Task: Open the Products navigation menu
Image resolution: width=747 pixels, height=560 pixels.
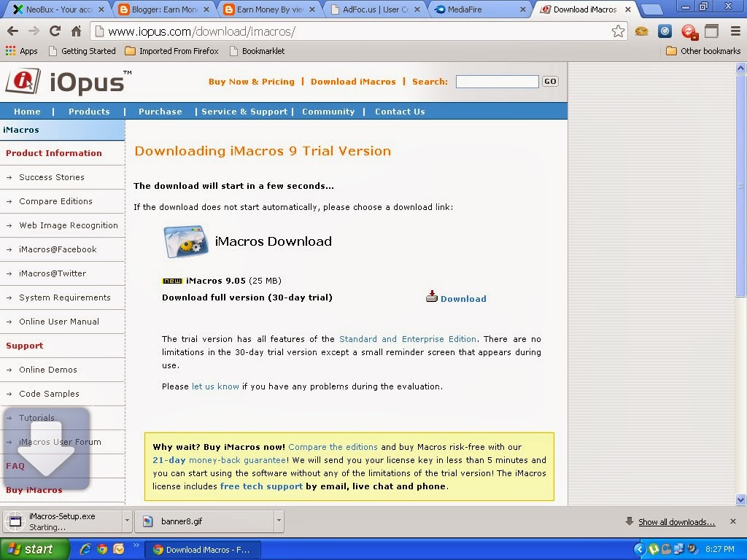Action: point(89,112)
